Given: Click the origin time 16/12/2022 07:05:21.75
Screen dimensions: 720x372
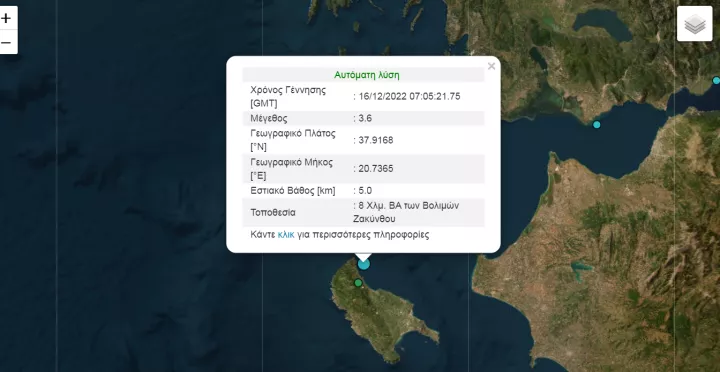Looking at the screenshot, I should (409, 96).
